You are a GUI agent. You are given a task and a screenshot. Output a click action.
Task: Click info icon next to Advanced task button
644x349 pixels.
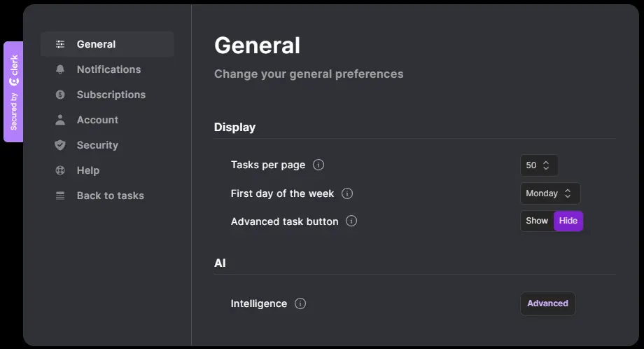(x=351, y=221)
